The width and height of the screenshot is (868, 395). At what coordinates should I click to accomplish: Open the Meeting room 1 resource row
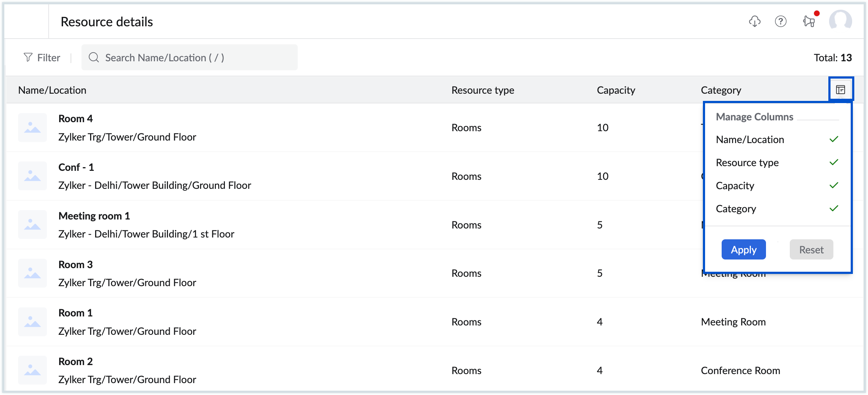point(94,216)
